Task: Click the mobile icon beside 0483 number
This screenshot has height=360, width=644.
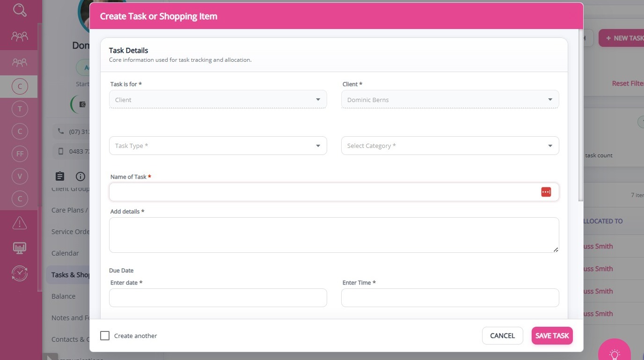Action: (x=60, y=151)
